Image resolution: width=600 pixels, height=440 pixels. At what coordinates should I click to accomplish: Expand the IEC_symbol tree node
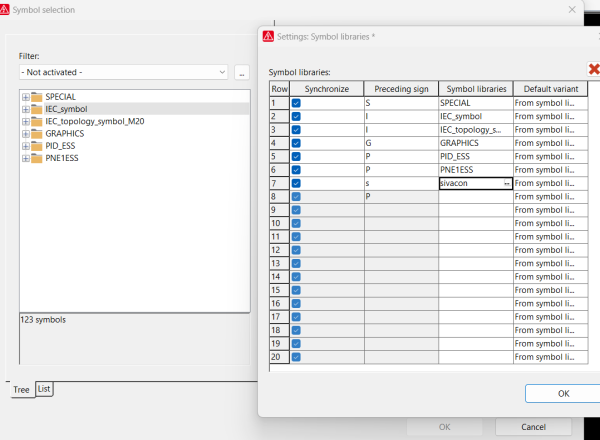tap(26, 109)
